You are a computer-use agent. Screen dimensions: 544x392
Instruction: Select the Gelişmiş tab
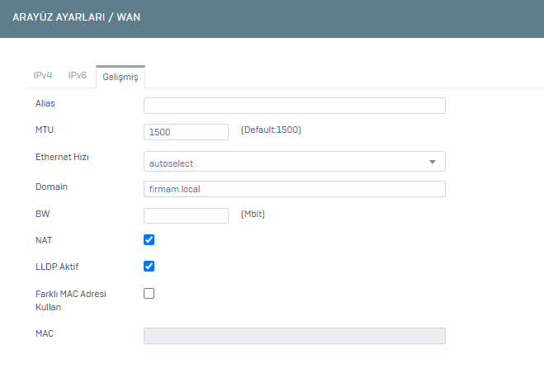point(121,77)
